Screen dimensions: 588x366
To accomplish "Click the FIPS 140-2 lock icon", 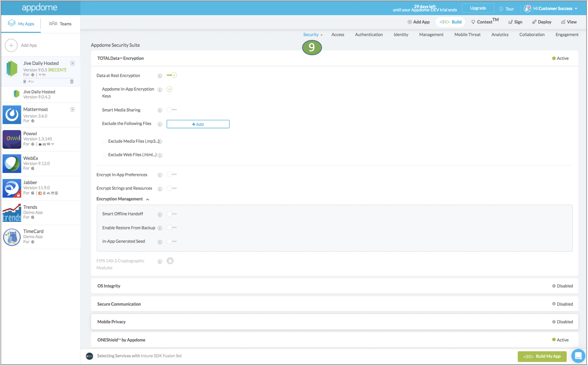I will click(170, 261).
